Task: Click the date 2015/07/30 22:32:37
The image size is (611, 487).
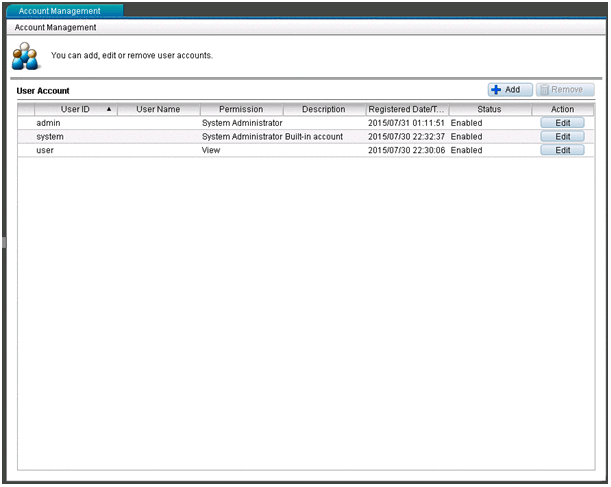Action: (x=406, y=137)
